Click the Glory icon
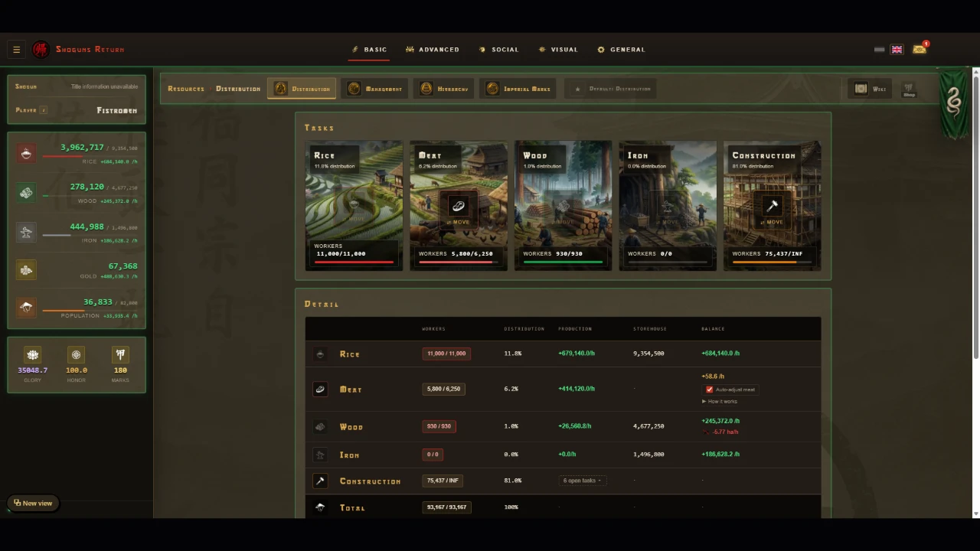The height and width of the screenshot is (551, 980). coord(32,354)
